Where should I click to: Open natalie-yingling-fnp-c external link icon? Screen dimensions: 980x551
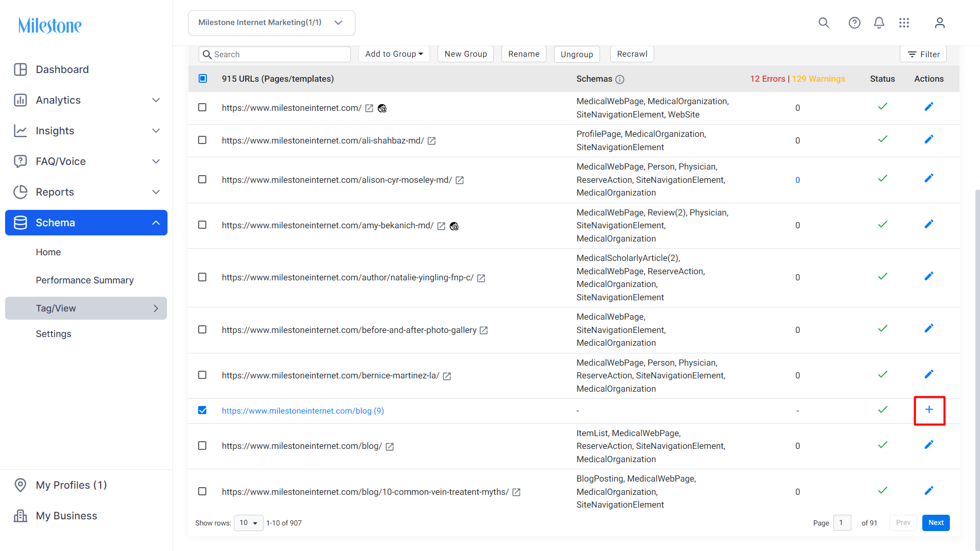click(x=481, y=278)
